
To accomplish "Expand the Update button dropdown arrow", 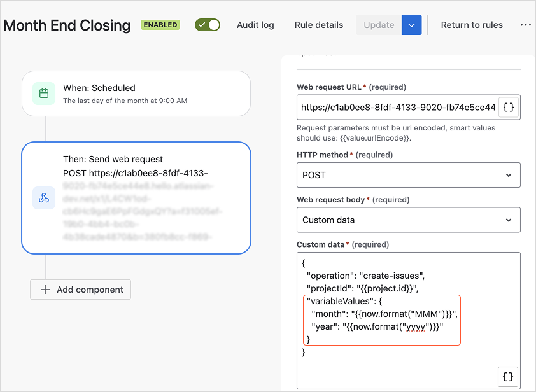I will pos(412,25).
